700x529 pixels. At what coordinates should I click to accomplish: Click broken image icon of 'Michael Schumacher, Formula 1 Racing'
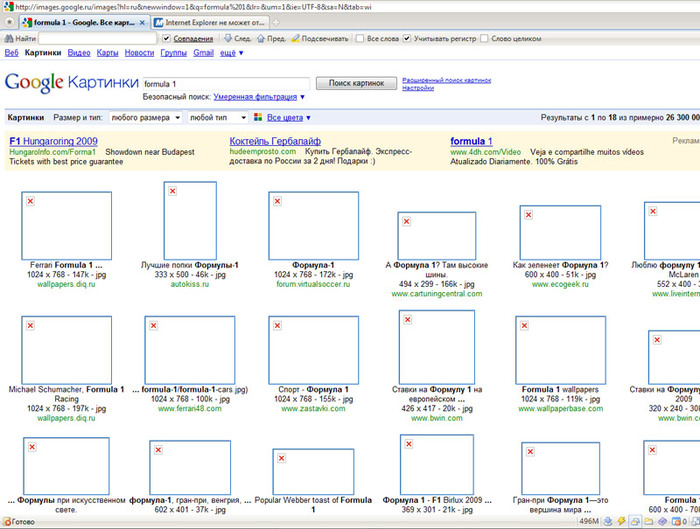pyautogui.click(x=30, y=325)
